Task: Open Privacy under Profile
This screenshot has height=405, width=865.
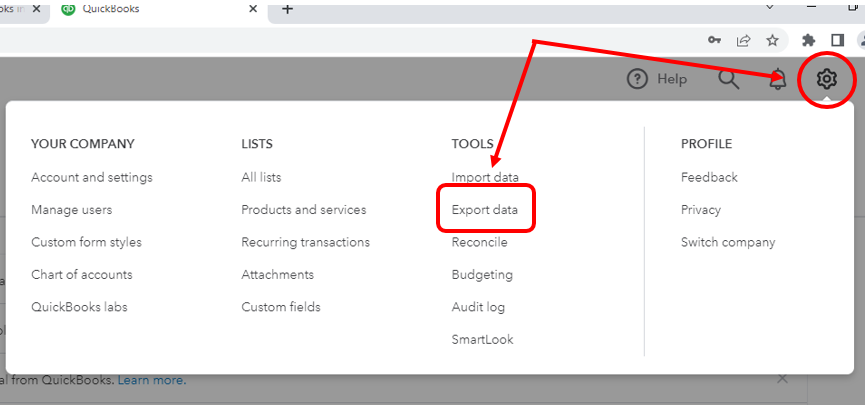Action: (701, 210)
